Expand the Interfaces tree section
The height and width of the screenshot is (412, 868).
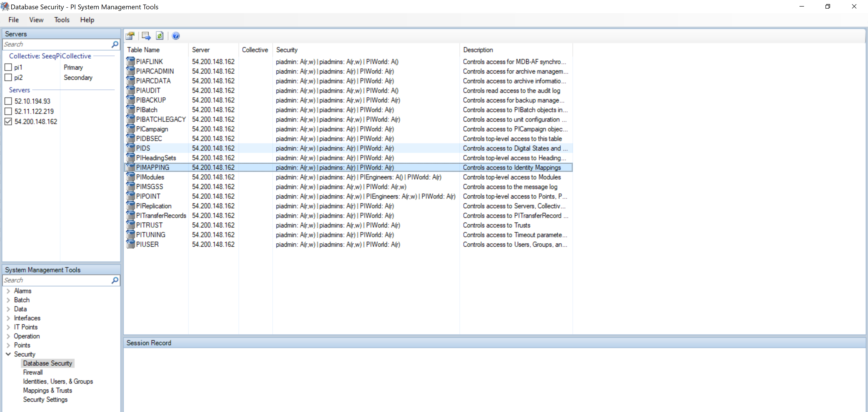coord(8,318)
